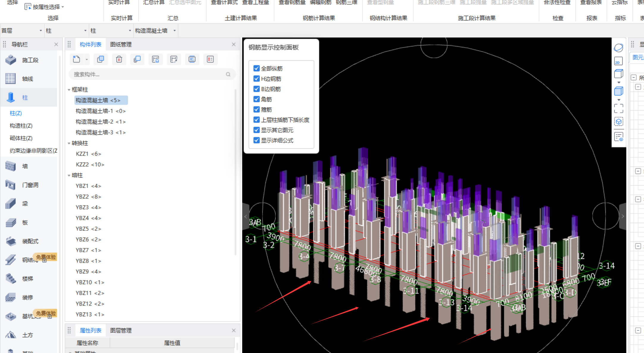Switch to the 图层管理 tab

(121, 330)
